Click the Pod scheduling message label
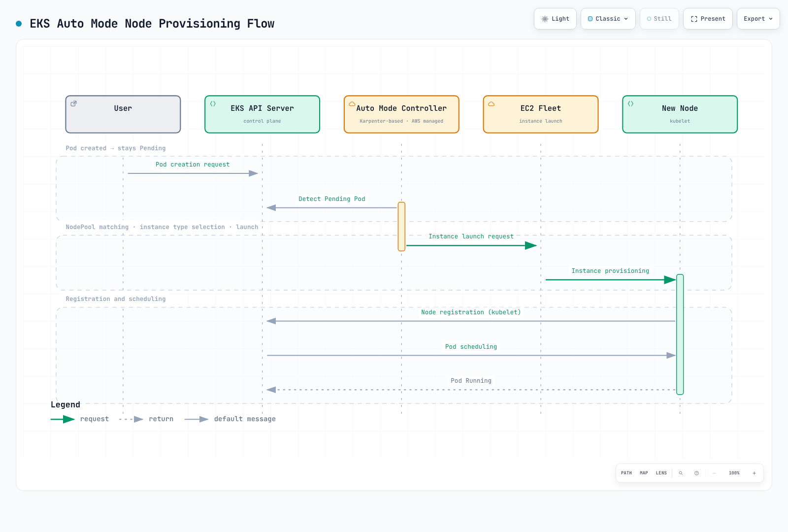788x532 pixels. 471,347
